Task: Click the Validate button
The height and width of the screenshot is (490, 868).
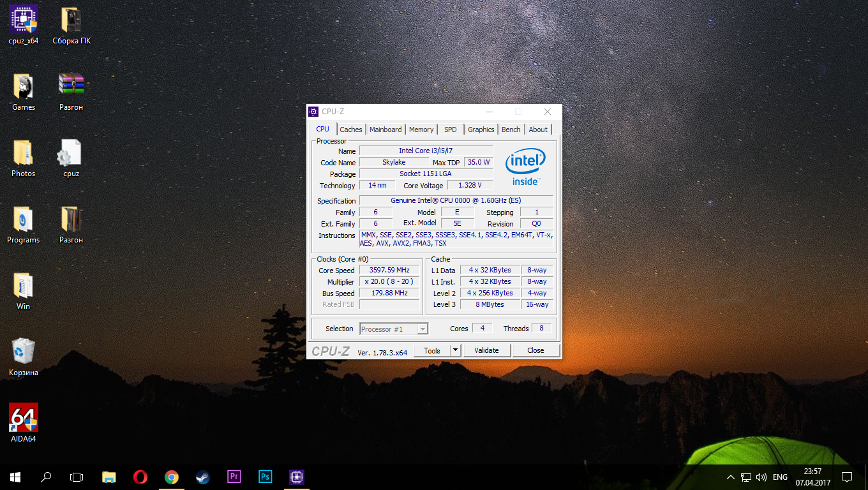Action: (486, 350)
